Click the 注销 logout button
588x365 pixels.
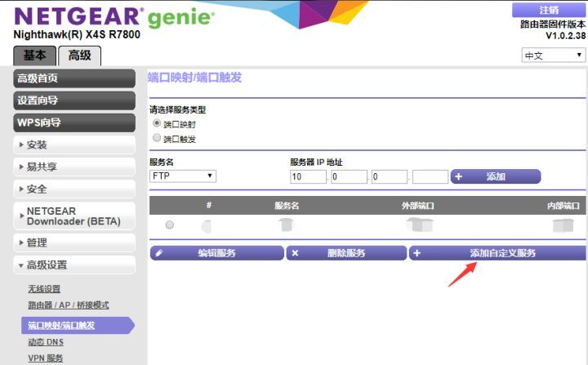(x=549, y=10)
